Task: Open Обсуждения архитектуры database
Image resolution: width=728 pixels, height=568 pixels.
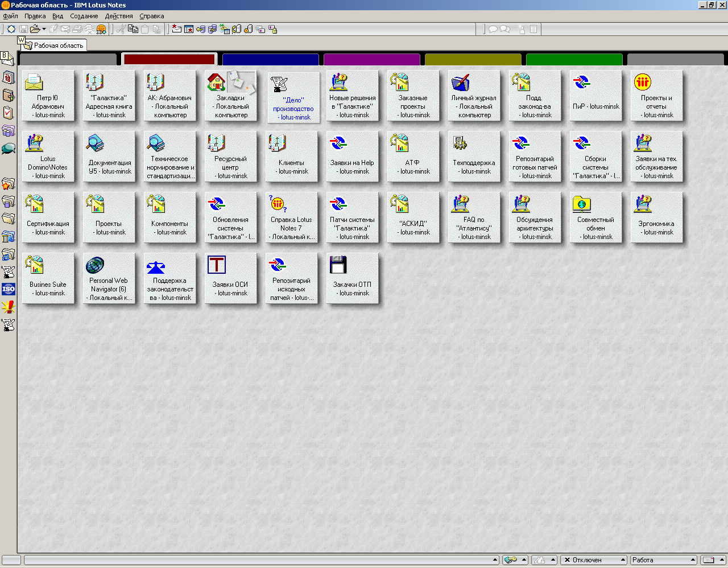Action: 535,217
